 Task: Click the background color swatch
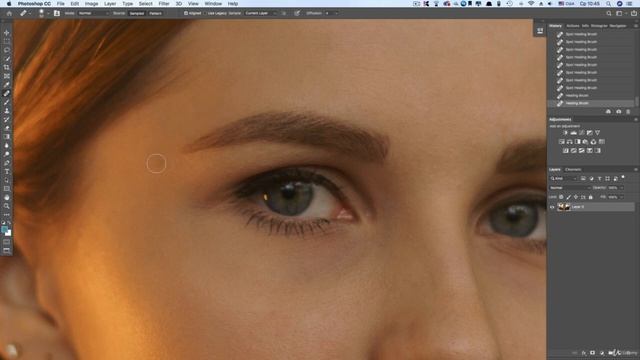coord(9,233)
